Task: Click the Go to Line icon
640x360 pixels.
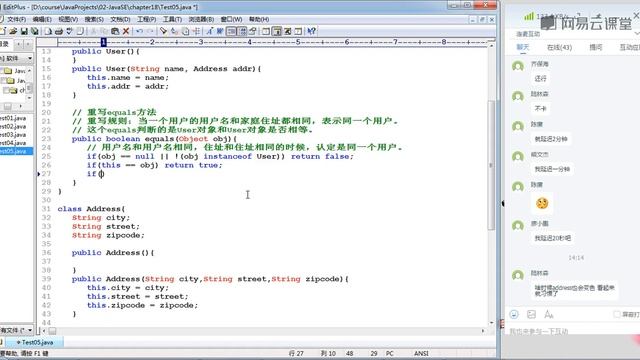Action: [x=196, y=31]
